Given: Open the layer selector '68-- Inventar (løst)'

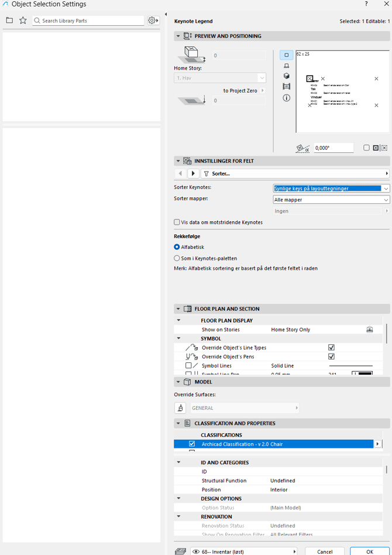Looking at the screenshot, I should pyautogui.click(x=244, y=551).
